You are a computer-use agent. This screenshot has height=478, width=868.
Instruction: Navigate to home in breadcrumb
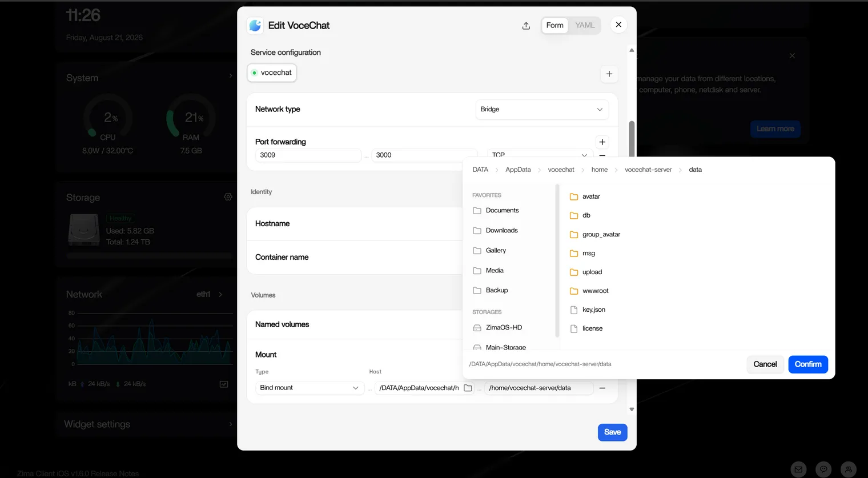pyautogui.click(x=600, y=170)
